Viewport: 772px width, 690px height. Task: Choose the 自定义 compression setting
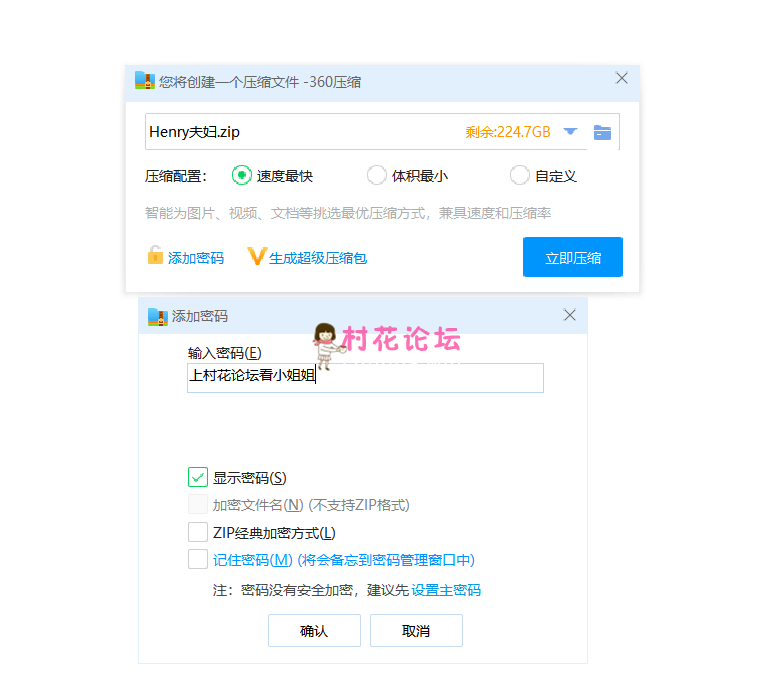click(519, 176)
